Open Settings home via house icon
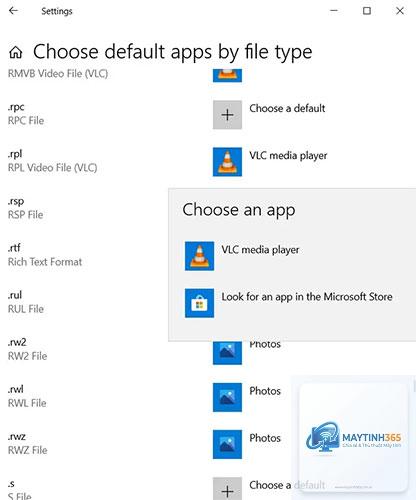The height and width of the screenshot is (500, 416). coord(16,52)
